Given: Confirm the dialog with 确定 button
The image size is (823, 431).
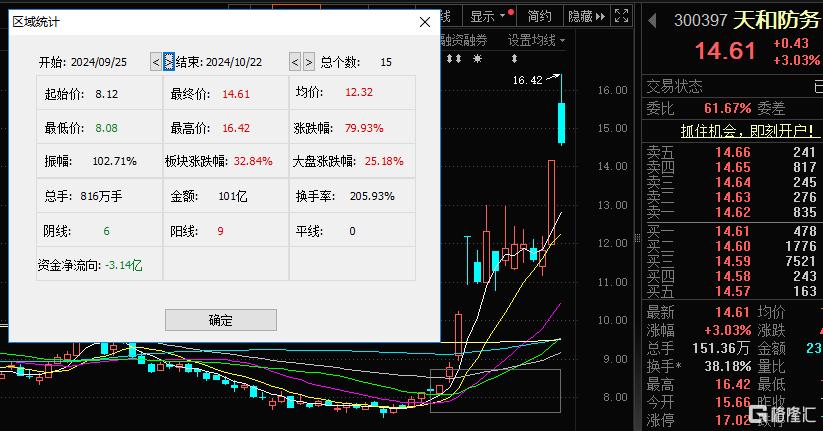Looking at the screenshot, I should click(220, 320).
